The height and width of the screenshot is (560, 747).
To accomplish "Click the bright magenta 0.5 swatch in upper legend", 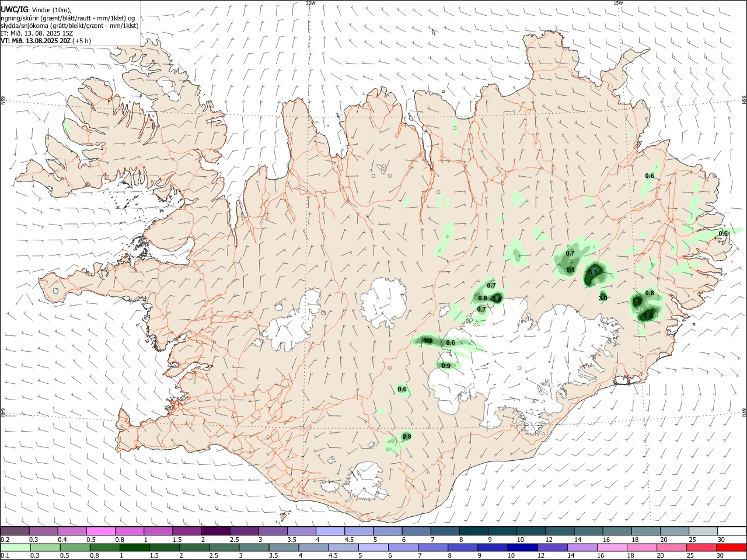I will (101, 531).
